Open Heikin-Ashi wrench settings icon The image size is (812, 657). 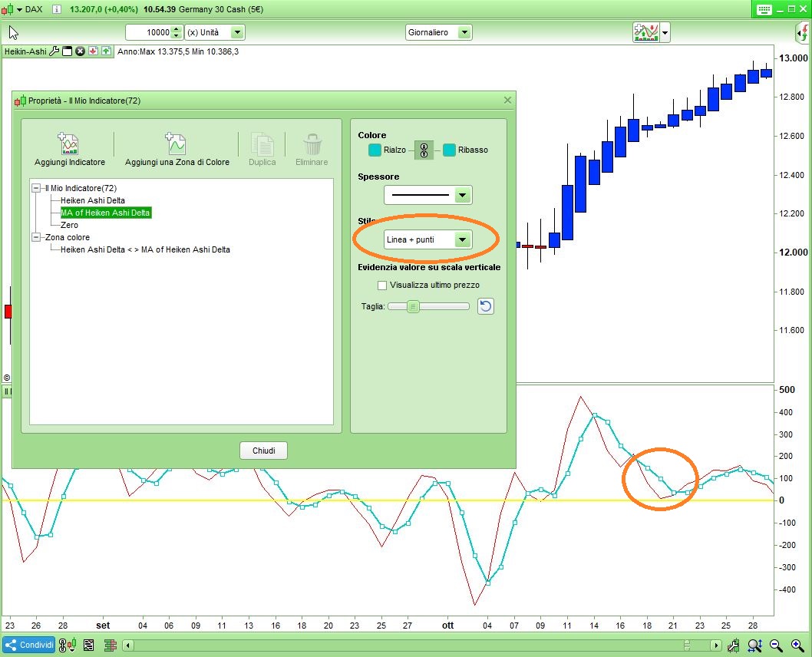pos(54,51)
